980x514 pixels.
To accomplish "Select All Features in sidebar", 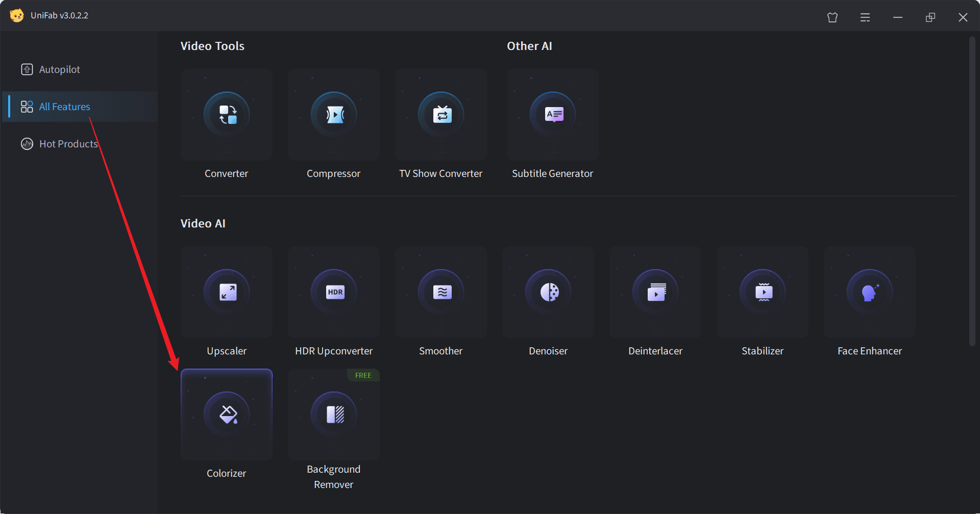I will (80, 107).
